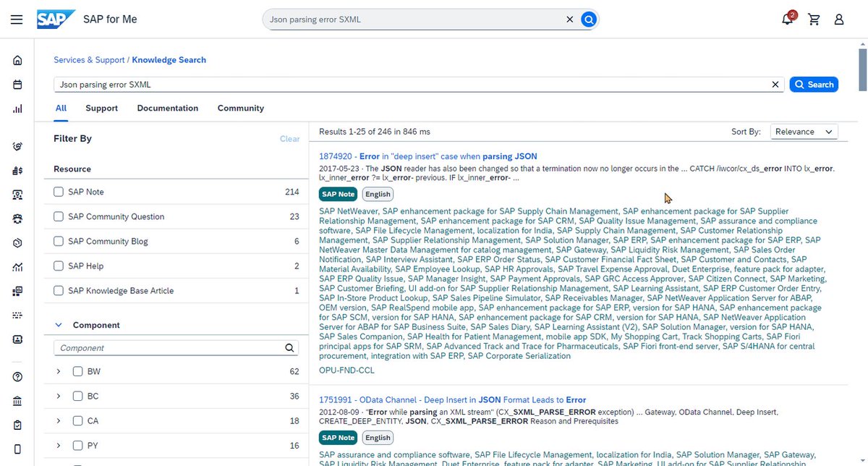The height and width of the screenshot is (466, 868).
Task: Click the SAP logo
Action: click(x=56, y=20)
